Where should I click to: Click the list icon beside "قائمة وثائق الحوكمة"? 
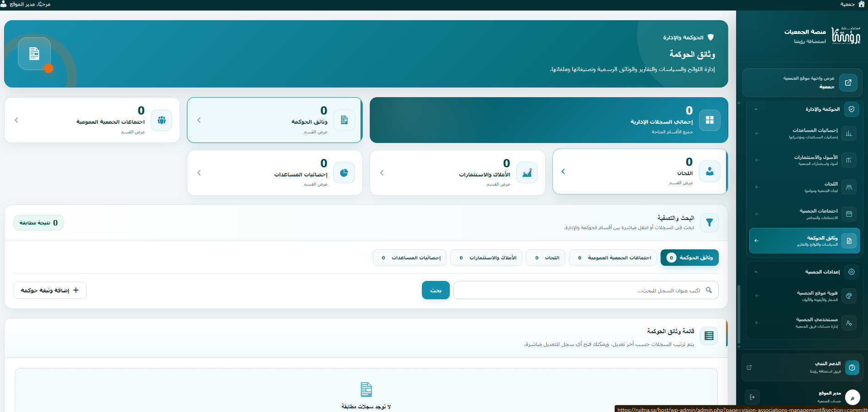(x=709, y=336)
